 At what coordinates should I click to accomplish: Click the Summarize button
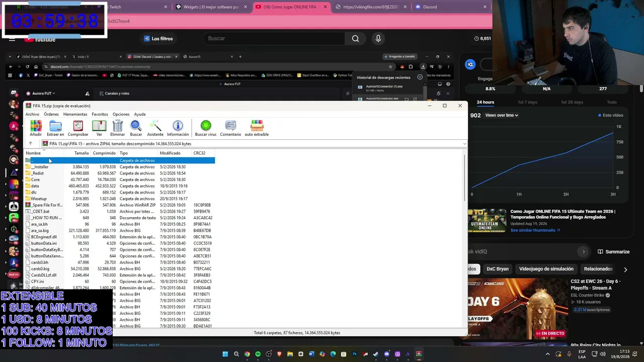point(613,252)
